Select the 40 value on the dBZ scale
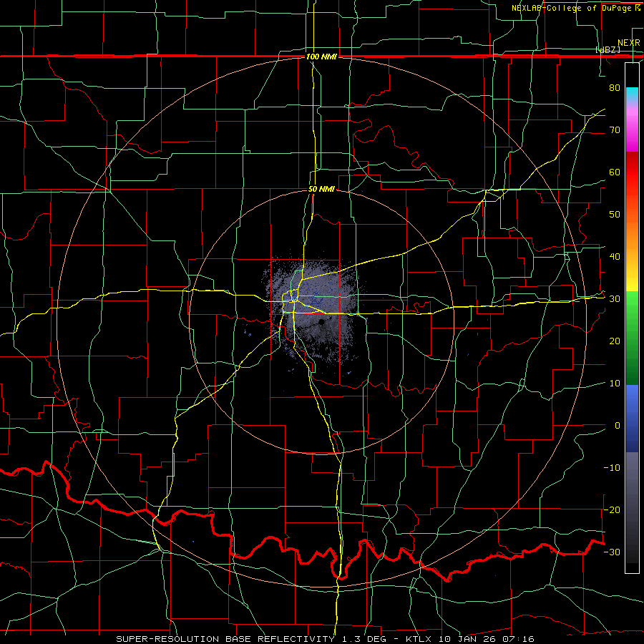Image resolution: width=644 pixels, height=644 pixels. click(x=615, y=257)
